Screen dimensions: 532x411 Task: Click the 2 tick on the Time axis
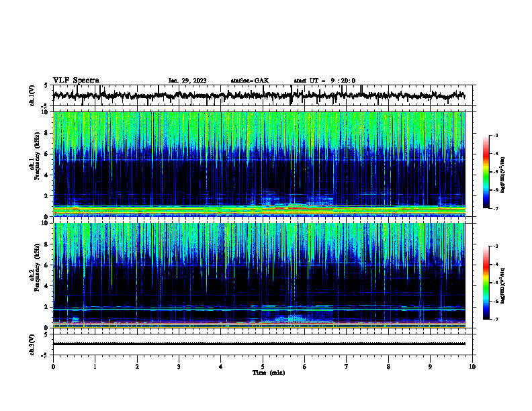tap(137, 367)
